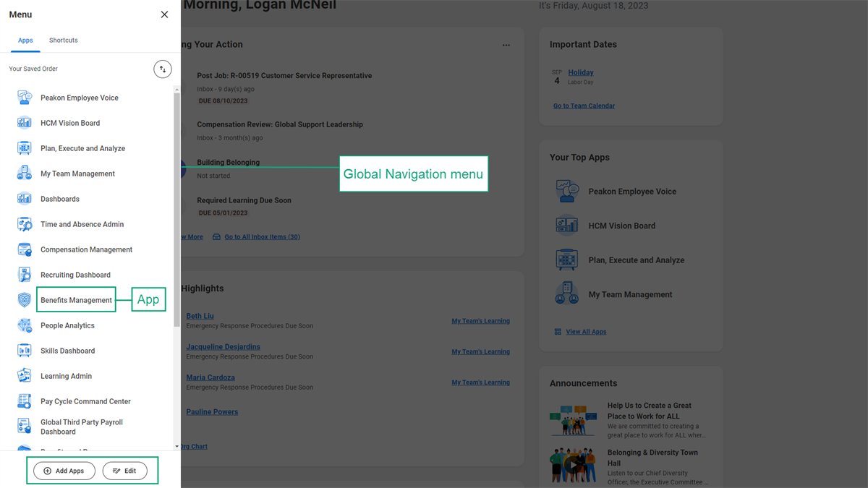Click Required Learning Due Soon item
Image resolution: width=868 pixels, height=488 pixels.
pyautogui.click(x=244, y=200)
